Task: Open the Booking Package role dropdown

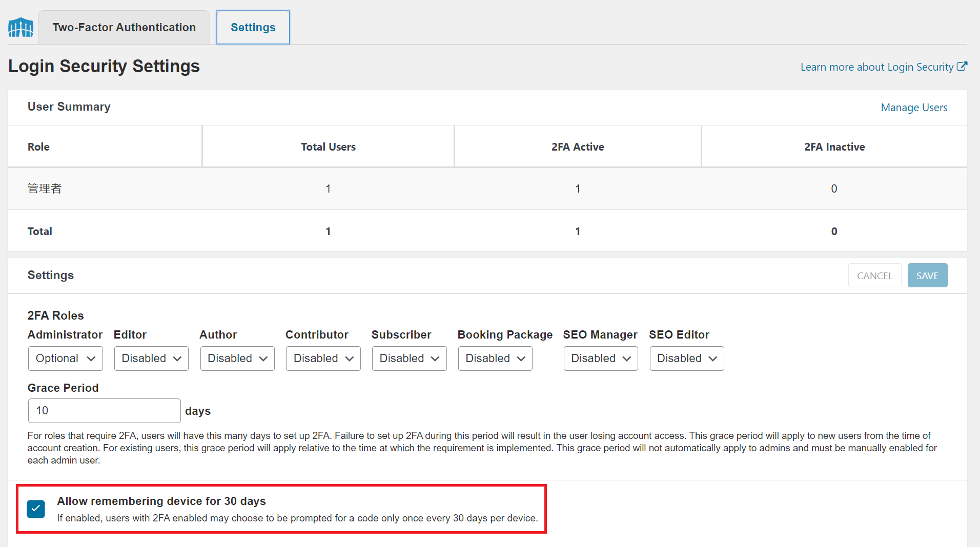Action: [x=495, y=359]
